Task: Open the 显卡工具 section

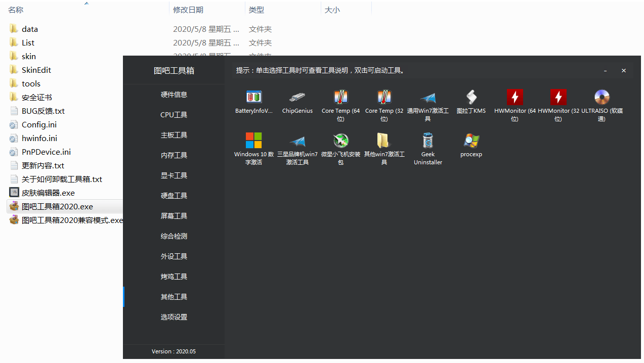Action: 174,175
